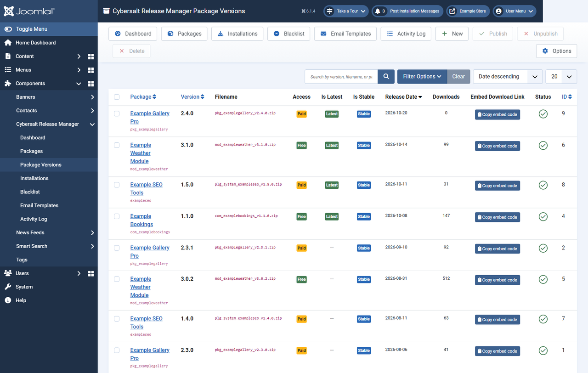This screenshot has height=373, width=588.
Task: Open Components dashboard grid icon
Action: 91,84
